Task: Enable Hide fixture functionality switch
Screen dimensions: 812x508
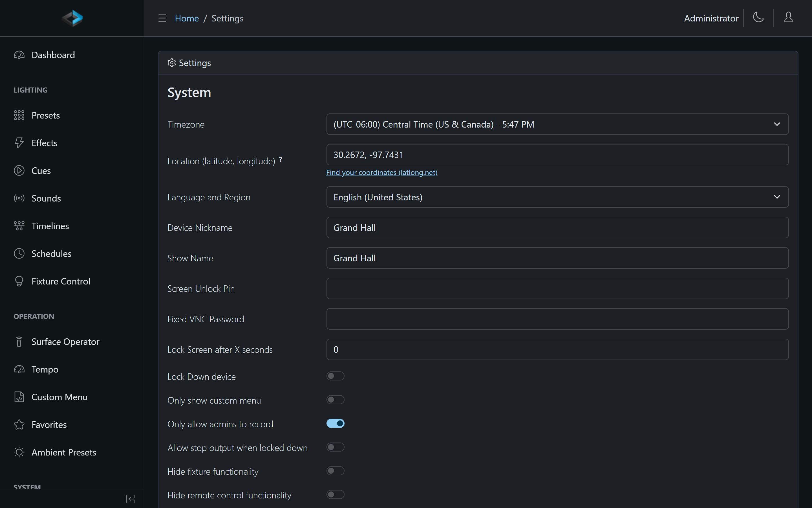Action: 335,471
